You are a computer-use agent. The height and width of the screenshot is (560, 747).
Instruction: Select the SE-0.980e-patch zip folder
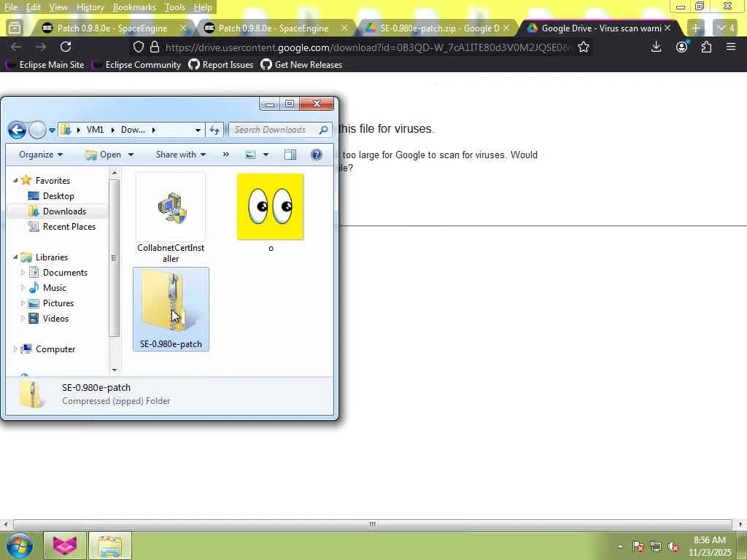(x=171, y=309)
